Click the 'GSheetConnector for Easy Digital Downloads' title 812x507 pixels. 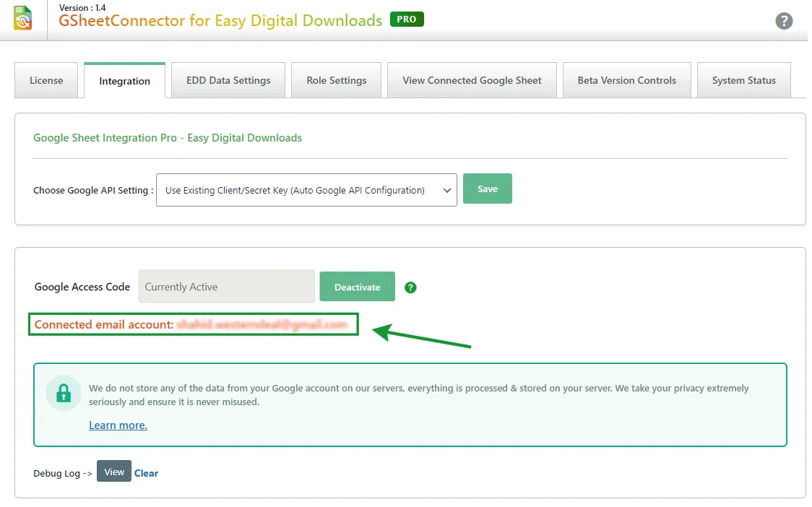tap(220, 21)
